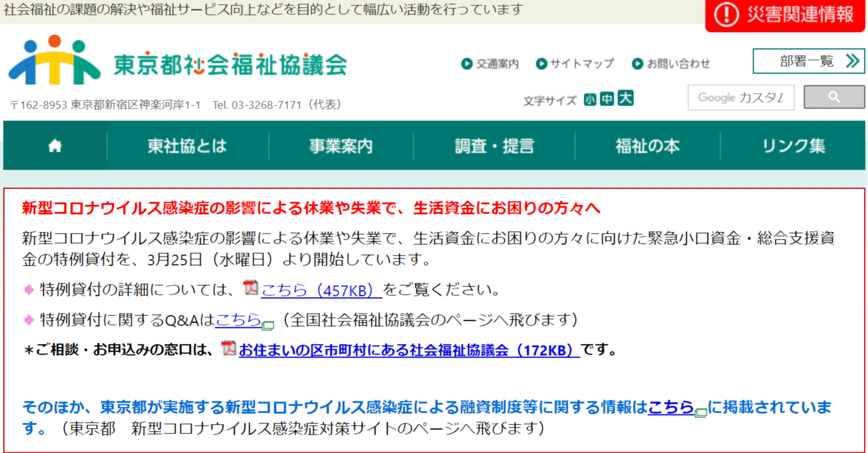
Task: Open the 災害関連情報 red alert banner
Action: click(x=785, y=15)
